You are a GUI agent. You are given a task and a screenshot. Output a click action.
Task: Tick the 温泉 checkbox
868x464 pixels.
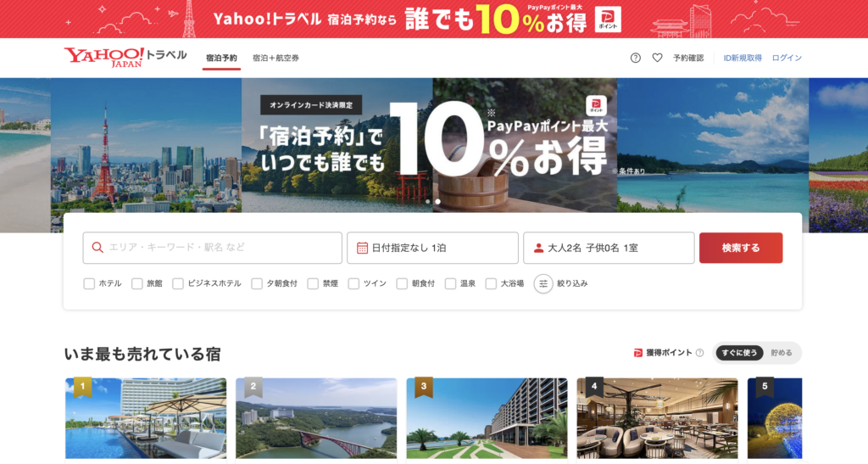[451, 283]
